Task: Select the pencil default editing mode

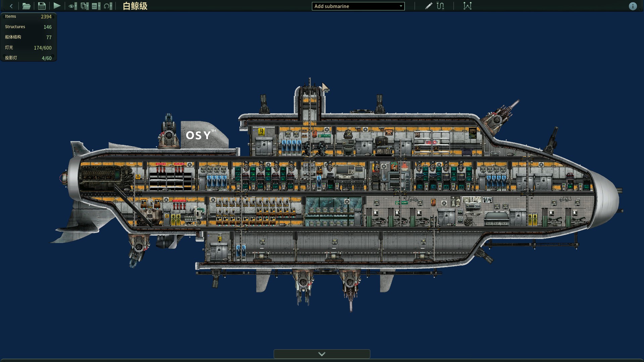Action: tap(428, 6)
